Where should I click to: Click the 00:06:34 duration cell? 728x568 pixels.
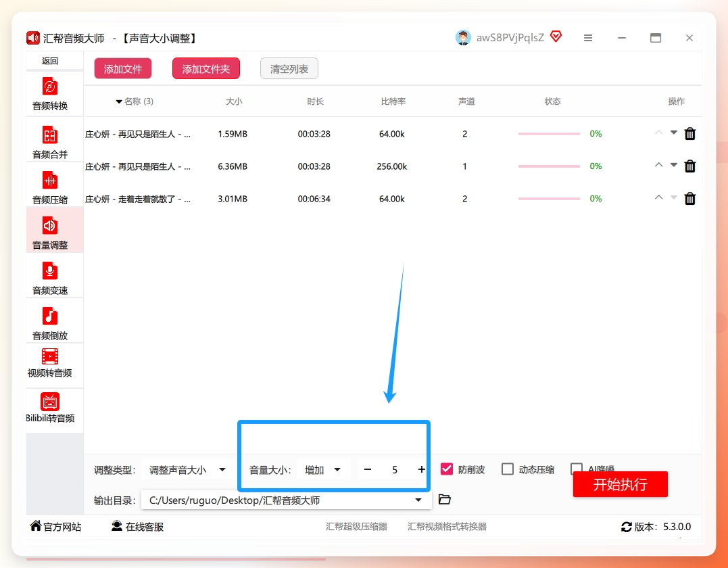[x=314, y=199]
